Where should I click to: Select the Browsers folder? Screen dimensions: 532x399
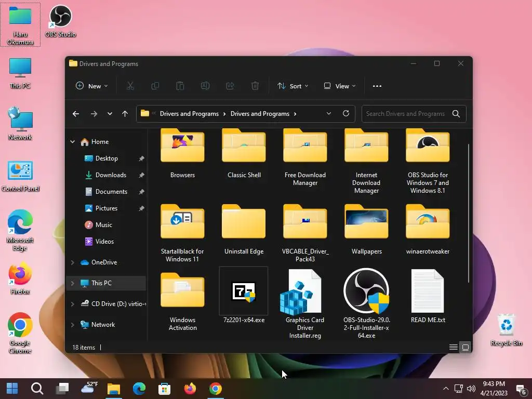point(182,154)
